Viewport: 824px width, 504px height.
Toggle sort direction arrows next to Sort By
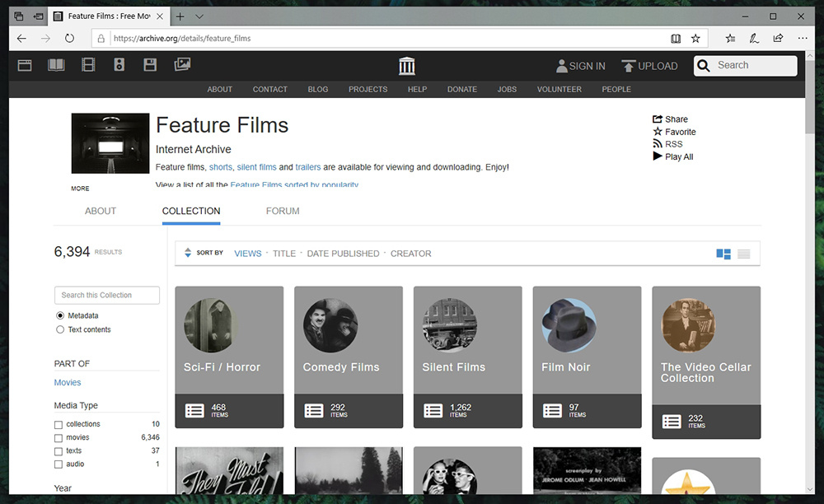pos(188,253)
